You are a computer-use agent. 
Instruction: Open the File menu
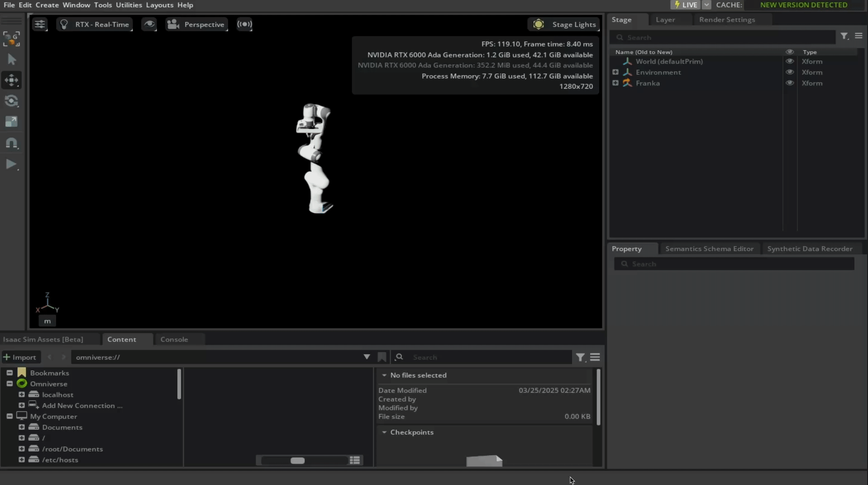9,5
